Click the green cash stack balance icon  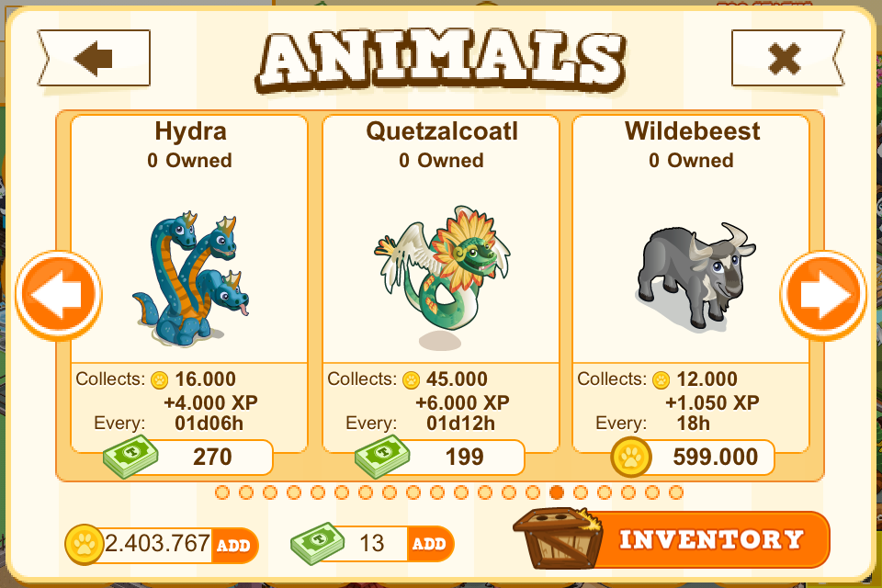click(x=318, y=544)
